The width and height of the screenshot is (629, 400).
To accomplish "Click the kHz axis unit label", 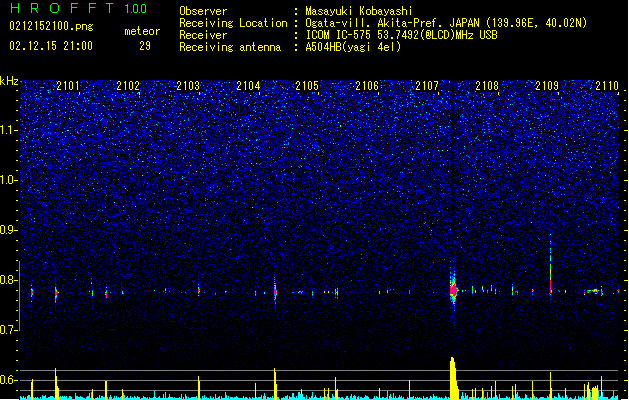I will (9, 81).
